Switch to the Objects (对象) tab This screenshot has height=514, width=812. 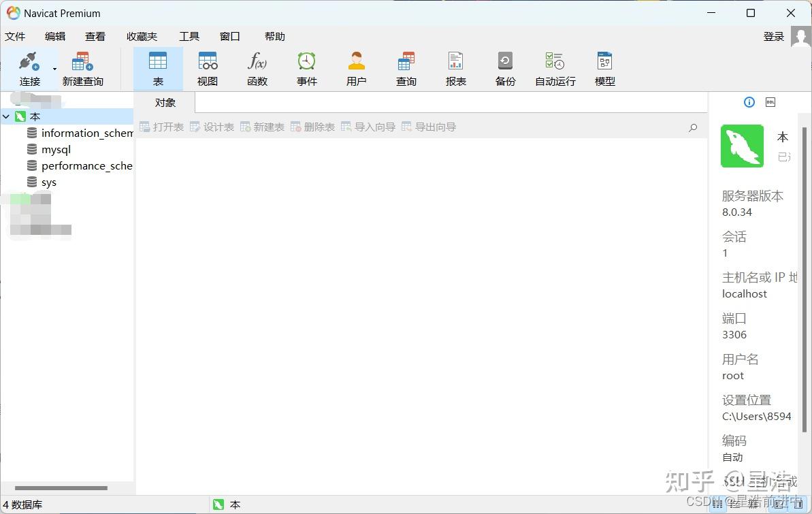click(165, 103)
